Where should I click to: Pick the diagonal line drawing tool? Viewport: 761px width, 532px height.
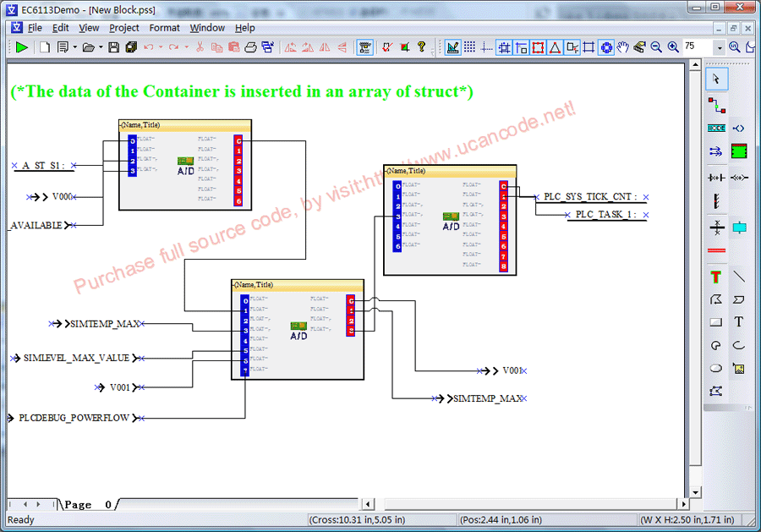tap(739, 277)
